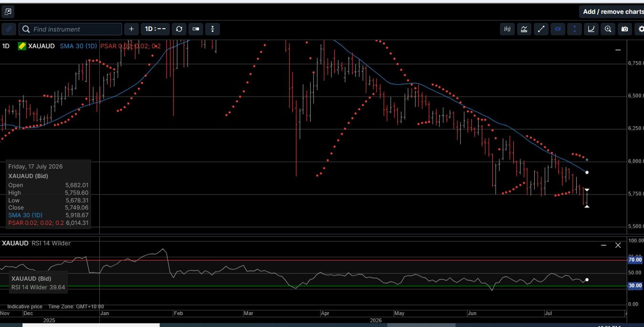Click the XAUAUD gold instrument icon
Image resolution: width=644 pixels, height=327 pixels.
(x=22, y=46)
